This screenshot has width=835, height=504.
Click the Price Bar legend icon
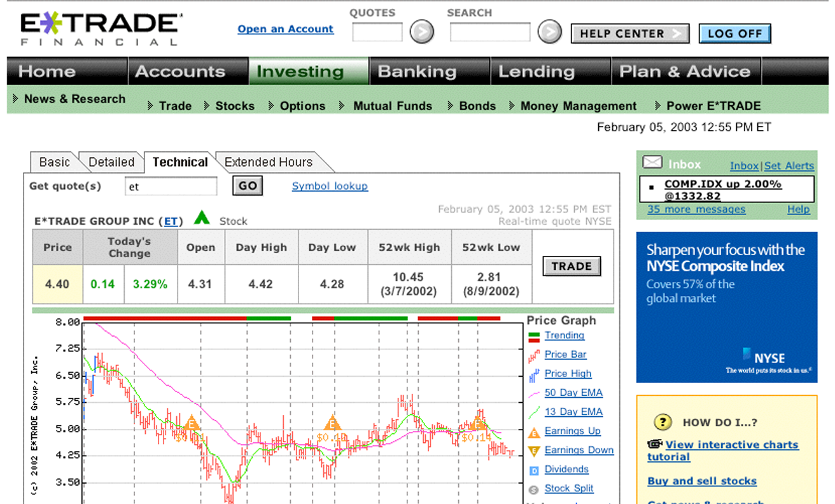[x=534, y=355]
